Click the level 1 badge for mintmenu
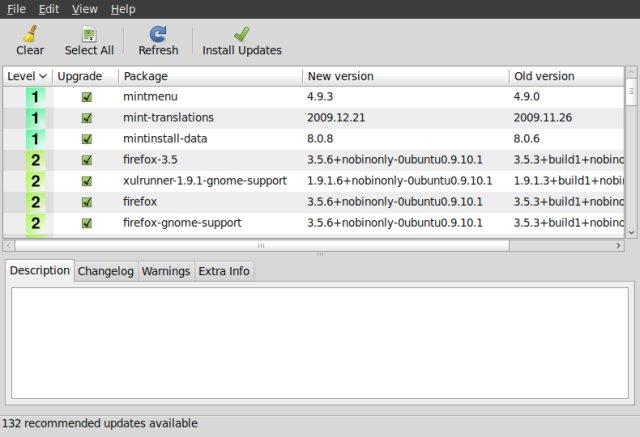 tap(36, 97)
